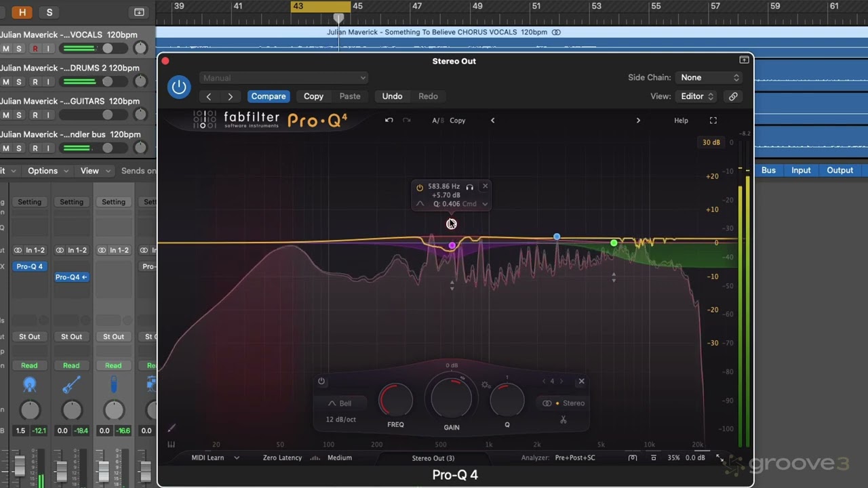
Task: Click the bell shape icon in band popup
Action: [420, 204]
